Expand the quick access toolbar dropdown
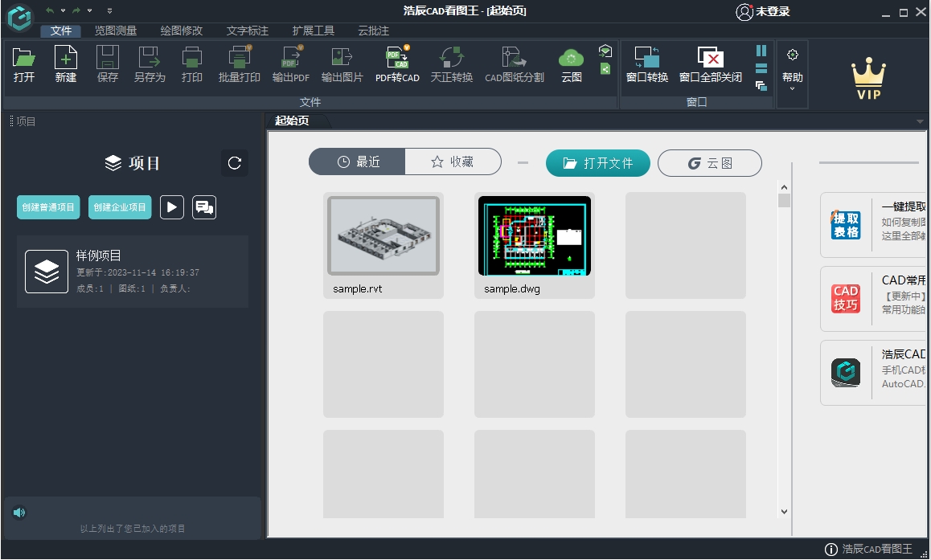Screen dimensions: 931x560 pos(109,10)
